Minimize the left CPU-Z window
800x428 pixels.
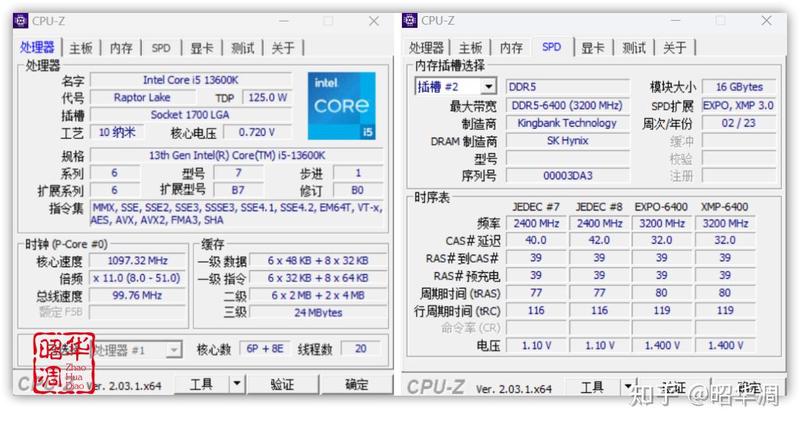pyautogui.click(x=284, y=21)
